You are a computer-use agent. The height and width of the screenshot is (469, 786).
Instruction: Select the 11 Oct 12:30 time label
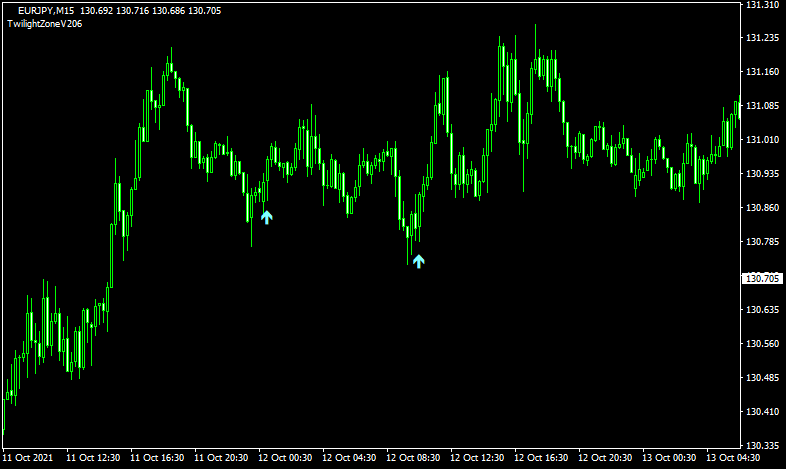point(93,458)
